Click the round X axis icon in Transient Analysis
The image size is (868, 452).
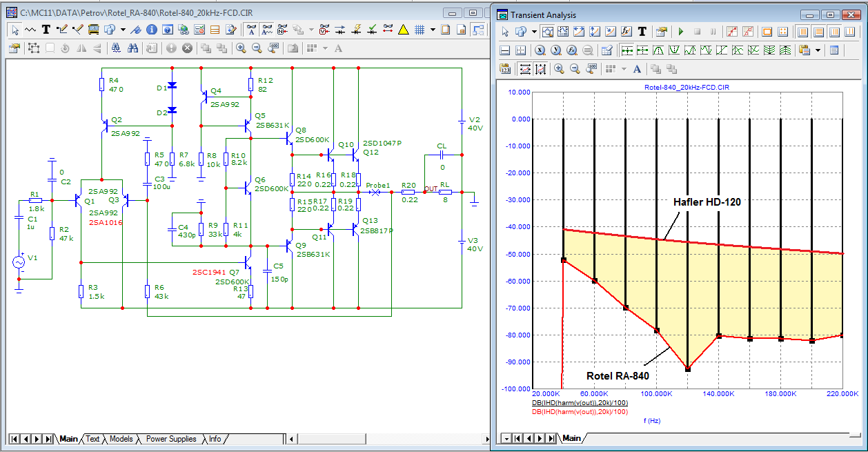coord(540,50)
